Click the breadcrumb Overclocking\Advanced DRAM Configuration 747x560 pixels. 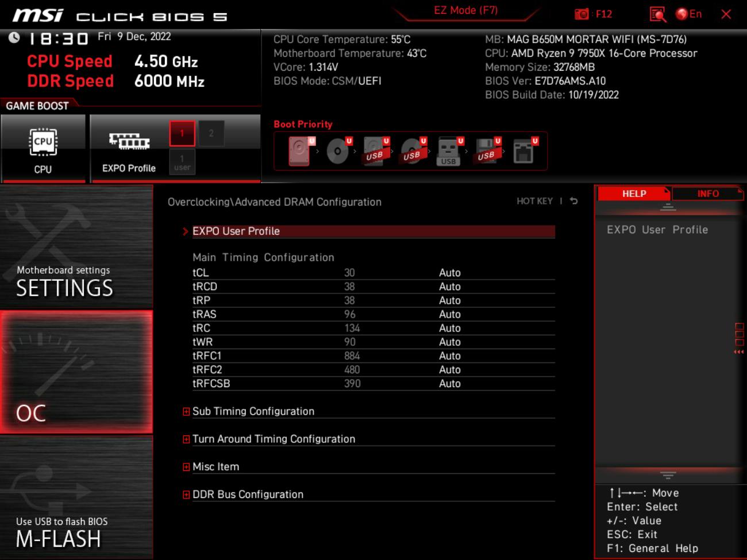pyautogui.click(x=274, y=202)
